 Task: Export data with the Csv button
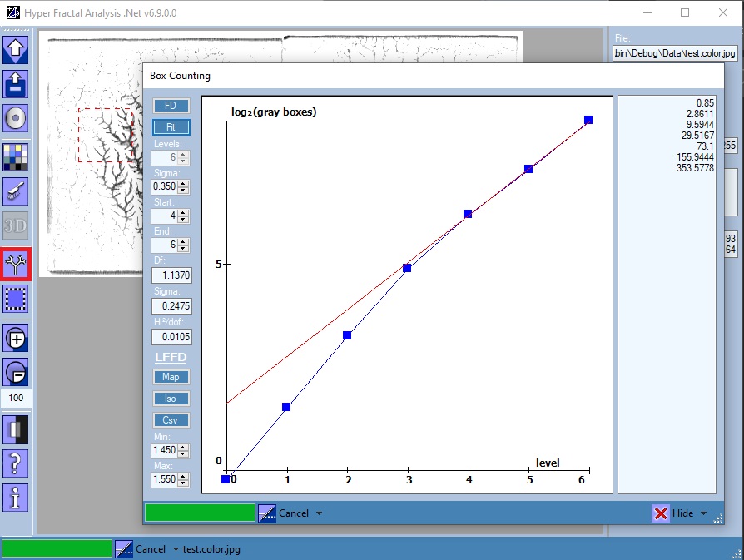coord(171,420)
